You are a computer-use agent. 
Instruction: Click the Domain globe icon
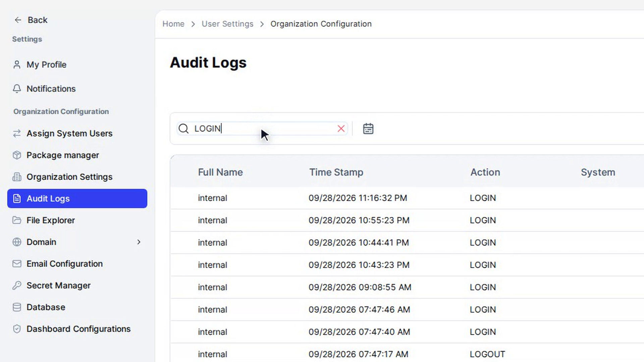click(17, 242)
